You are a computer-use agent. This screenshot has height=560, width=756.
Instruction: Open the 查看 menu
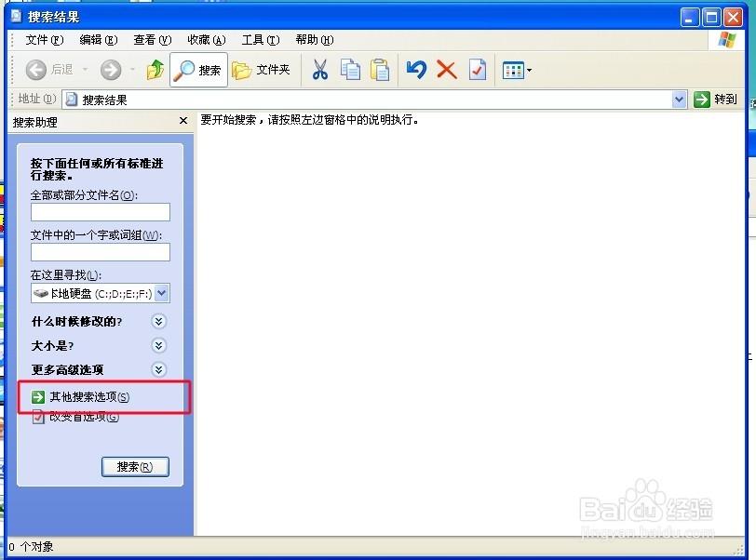pos(151,40)
